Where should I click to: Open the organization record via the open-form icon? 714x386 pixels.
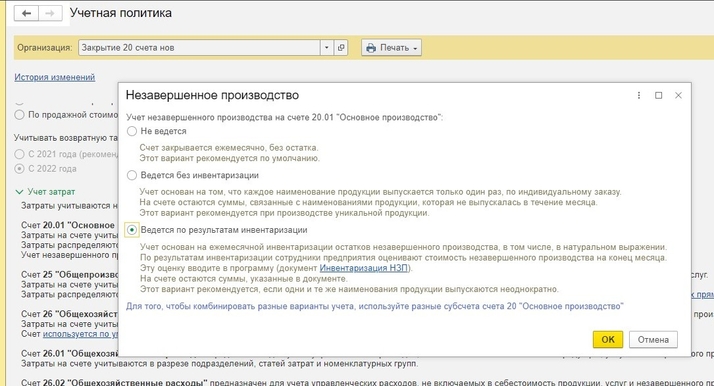[341, 47]
